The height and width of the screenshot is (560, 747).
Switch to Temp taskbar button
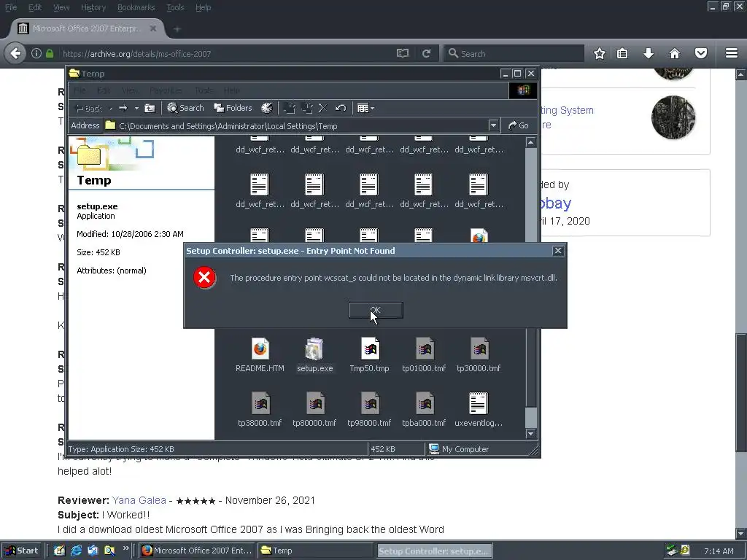[315, 551]
